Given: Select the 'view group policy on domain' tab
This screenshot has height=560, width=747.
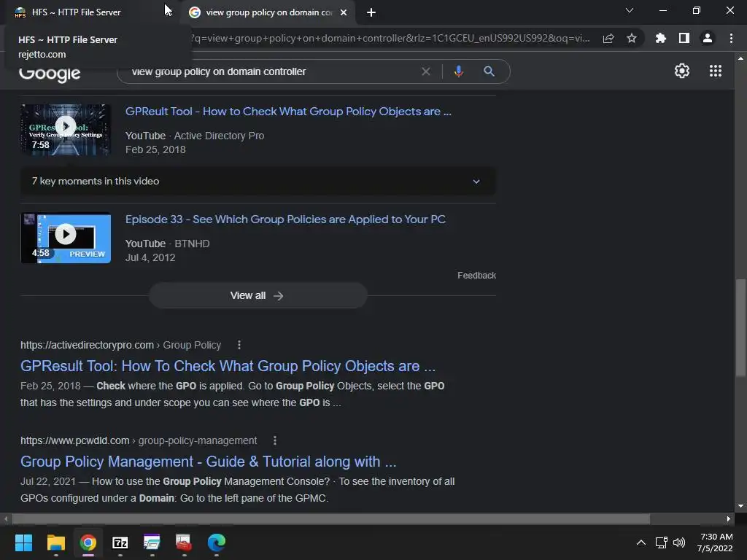Looking at the screenshot, I should (x=268, y=12).
